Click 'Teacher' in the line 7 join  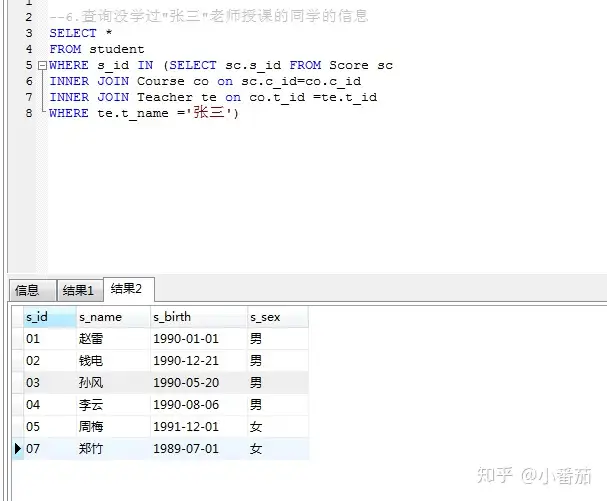click(x=165, y=97)
